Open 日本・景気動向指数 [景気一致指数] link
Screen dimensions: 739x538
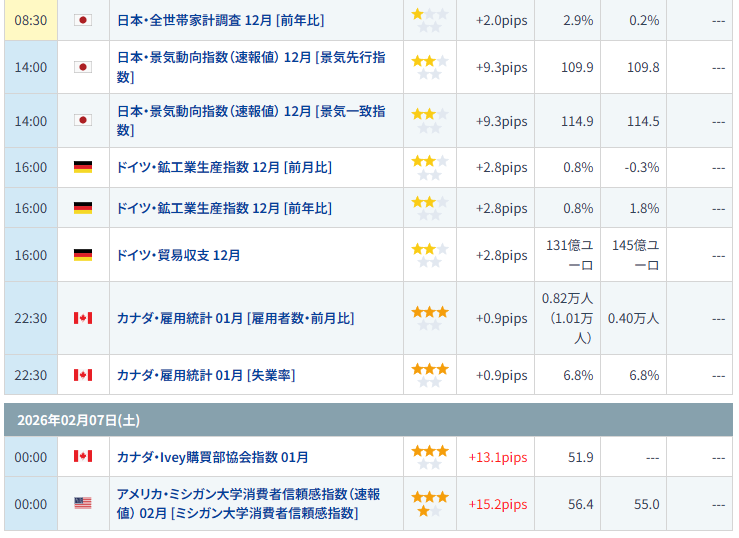pos(251,120)
